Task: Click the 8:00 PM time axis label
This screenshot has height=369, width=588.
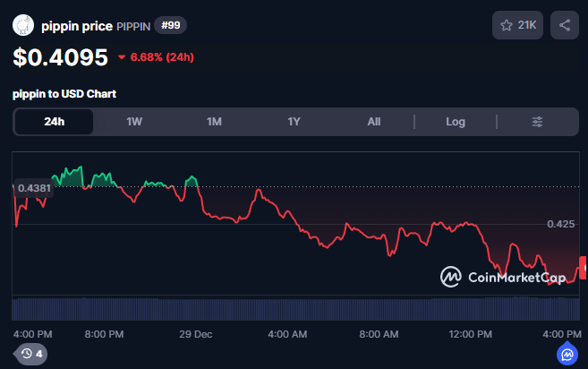Action: [x=104, y=334]
